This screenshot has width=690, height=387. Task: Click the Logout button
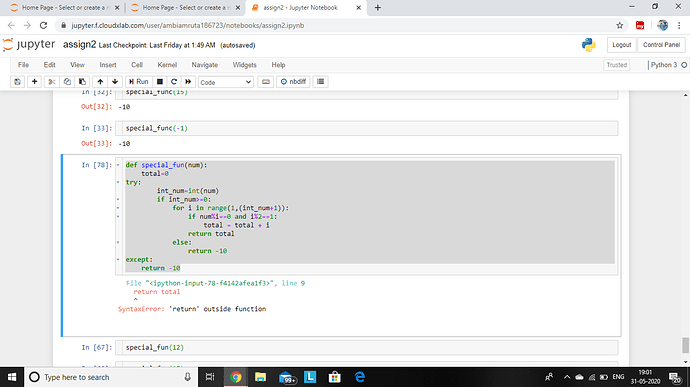click(x=621, y=45)
